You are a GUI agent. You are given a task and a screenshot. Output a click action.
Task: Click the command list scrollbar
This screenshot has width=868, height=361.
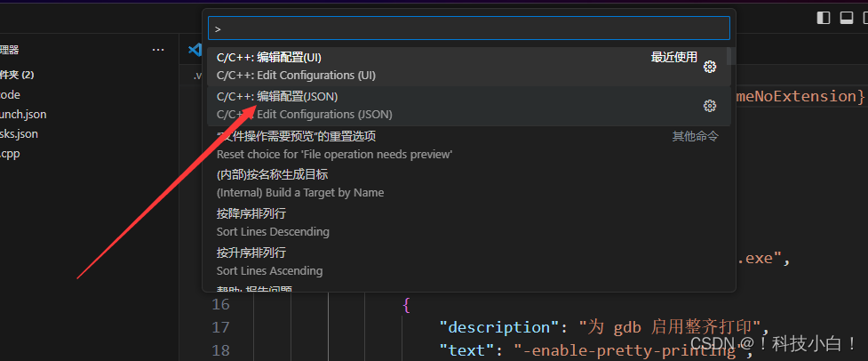click(729, 56)
